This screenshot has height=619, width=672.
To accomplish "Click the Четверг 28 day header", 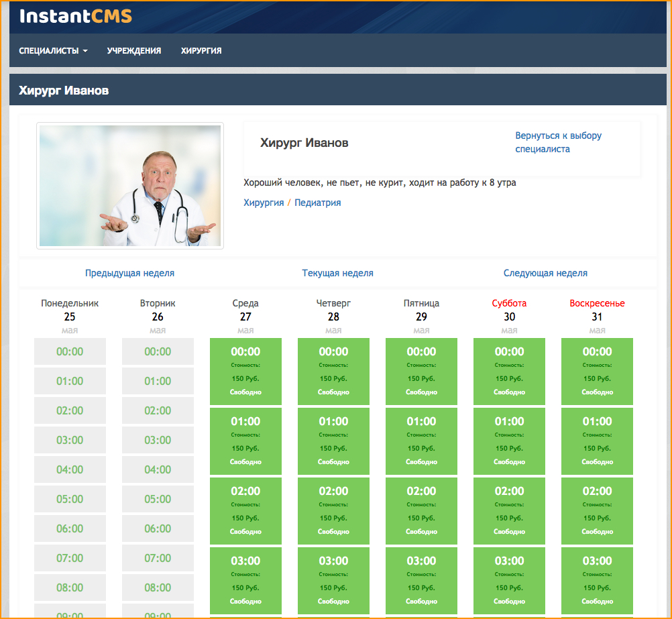I will coord(333,317).
